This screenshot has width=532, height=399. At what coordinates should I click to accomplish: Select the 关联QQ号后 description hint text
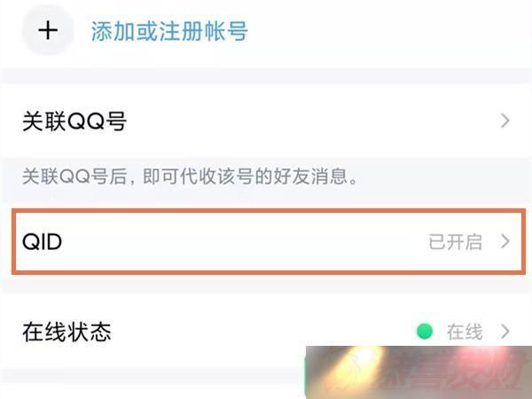pos(190,176)
